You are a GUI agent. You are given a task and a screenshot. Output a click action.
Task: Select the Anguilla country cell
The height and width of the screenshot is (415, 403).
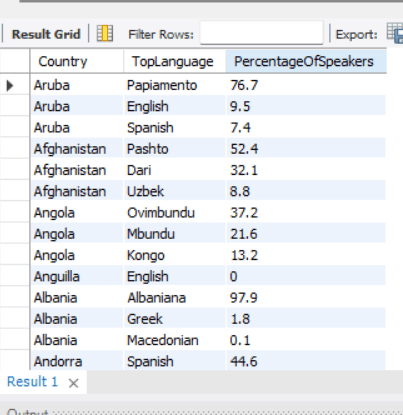coord(77,277)
